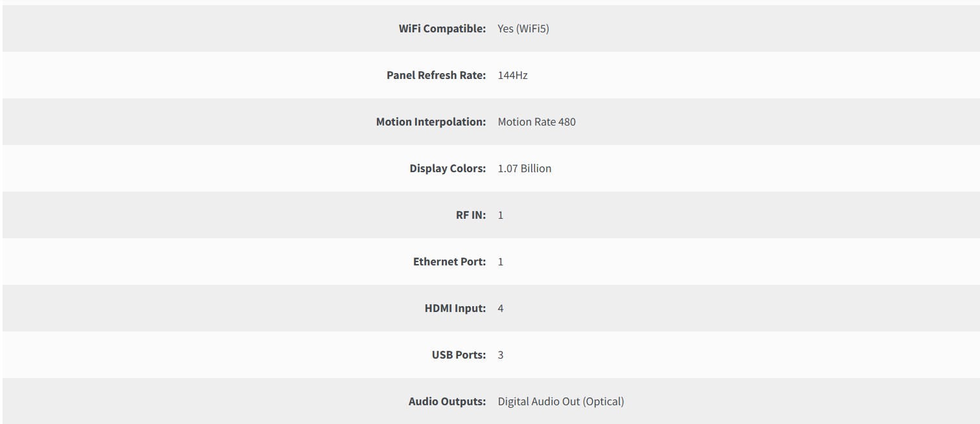Select the 'Motion Rate 480' value

536,122
